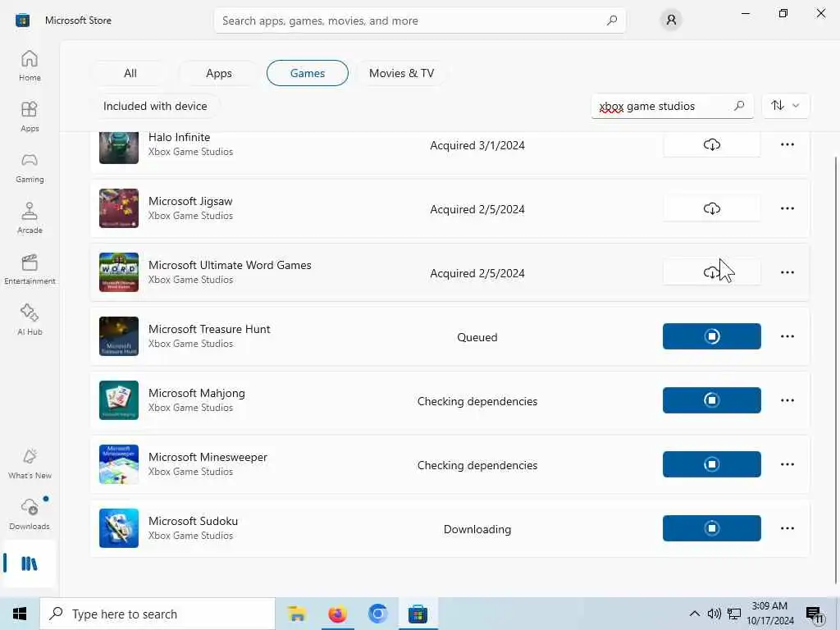Image resolution: width=840 pixels, height=630 pixels.
Task: Open the clock showing 3:09 AM
Action: pos(769,614)
